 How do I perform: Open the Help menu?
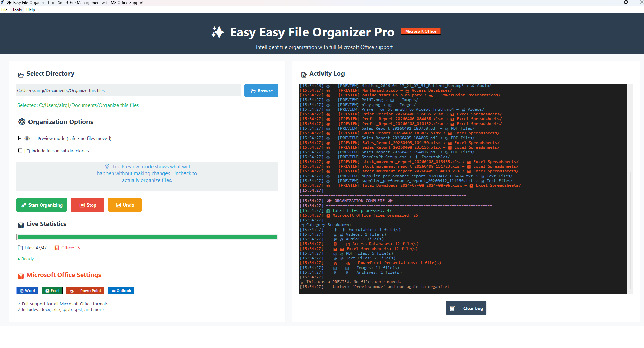pos(31,10)
